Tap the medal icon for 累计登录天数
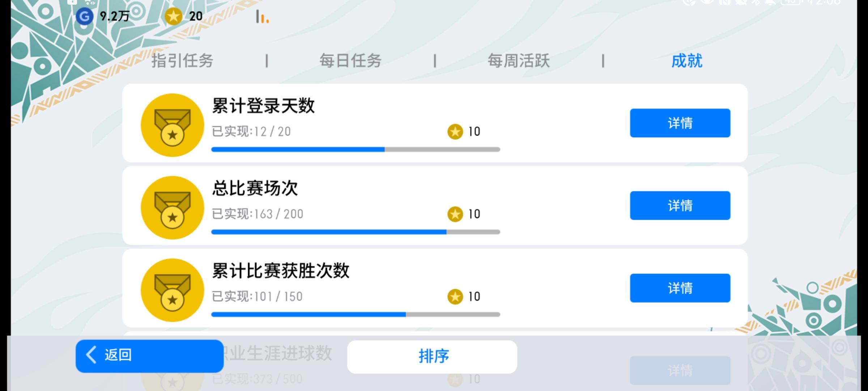Screen dimensions: 868x391 point(173,125)
